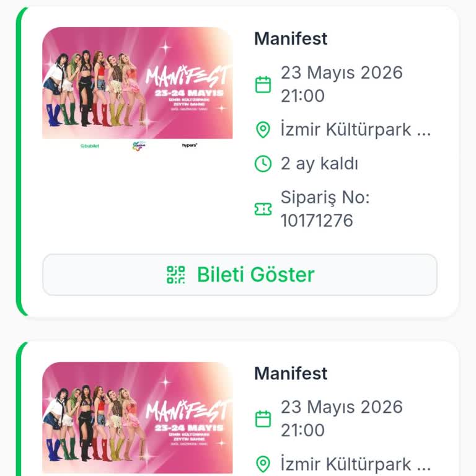Image resolution: width=476 pixels, height=476 pixels.
Task: Click the location pin icon in the first card
Action: [263, 130]
